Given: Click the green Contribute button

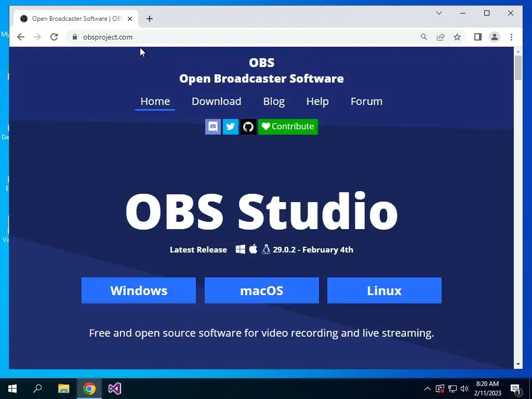Looking at the screenshot, I should click(288, 127).
